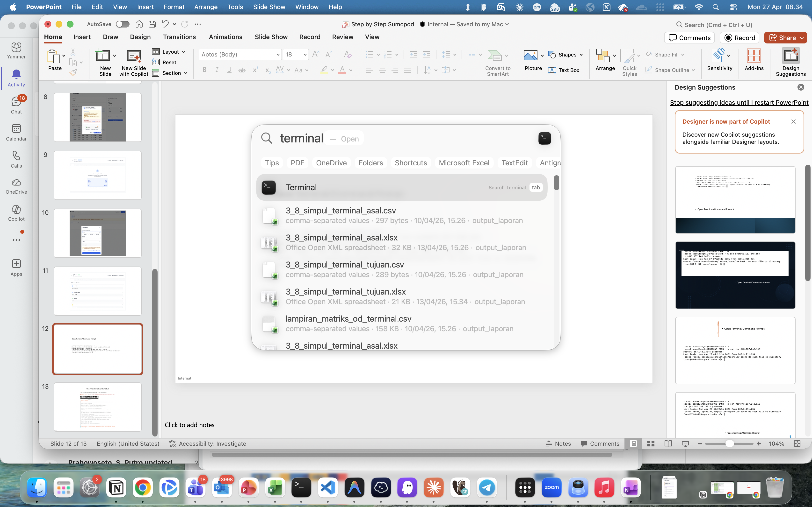
Task: Apply bold formatting
Action: tap(204, 70)
